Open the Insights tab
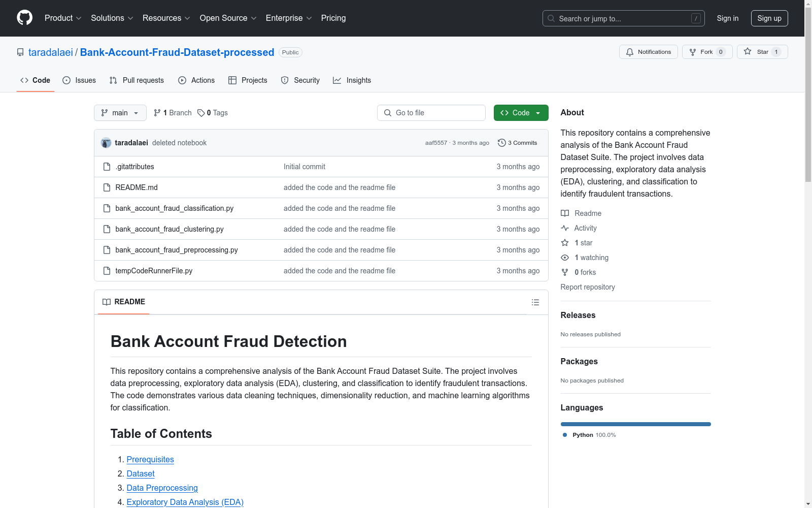This screenshot has height=508, width=812. click(352, 80)
